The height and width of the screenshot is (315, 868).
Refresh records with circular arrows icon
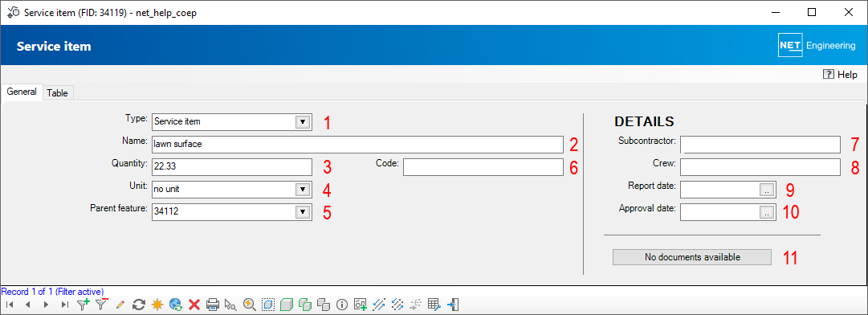[139, 304]
